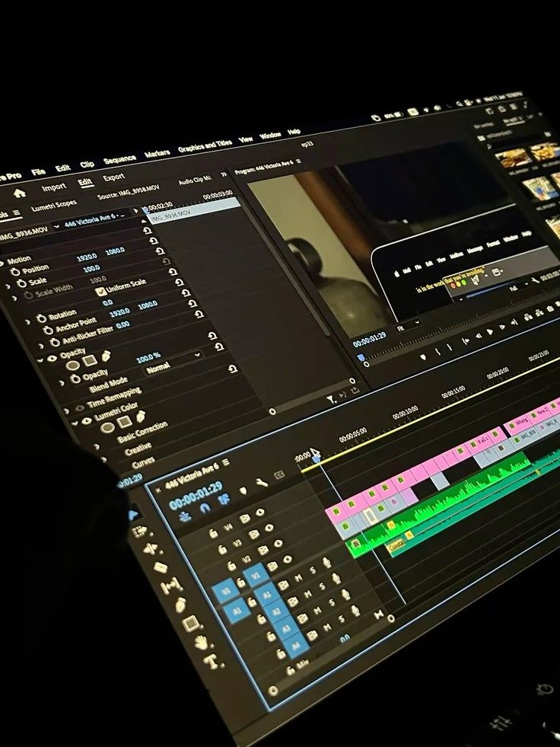This screenshot has width=560, height=747.
Task: Create ellipse mask under Lumetri Color
Action: pos(107,427)
